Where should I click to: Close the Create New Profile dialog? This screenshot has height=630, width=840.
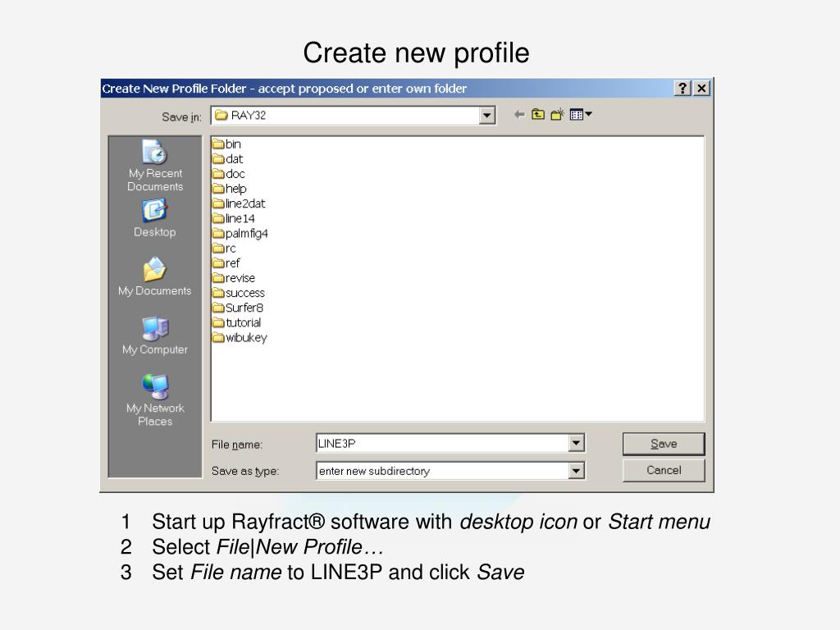[701, 89]
